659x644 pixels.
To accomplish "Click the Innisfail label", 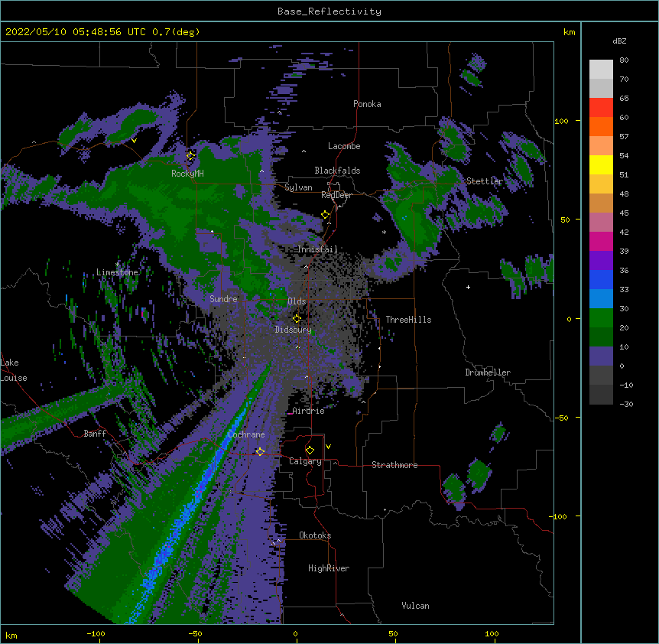I will 317,249.
